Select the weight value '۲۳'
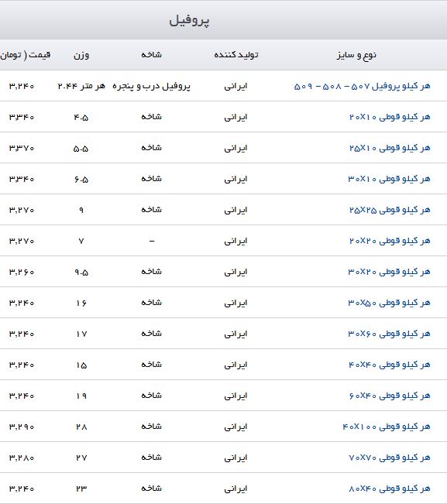The height and width of the screenshot is (504, 447). (81, 489)
